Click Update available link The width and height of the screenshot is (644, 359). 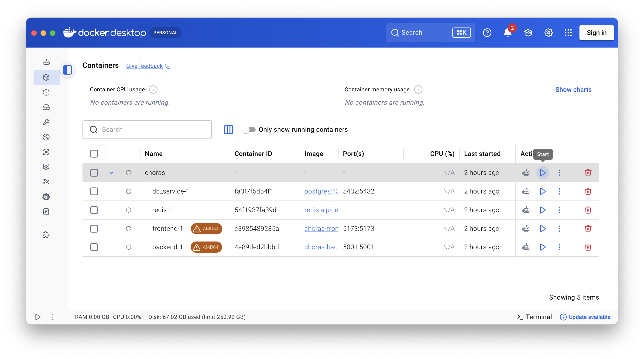(x=585, y=317)
